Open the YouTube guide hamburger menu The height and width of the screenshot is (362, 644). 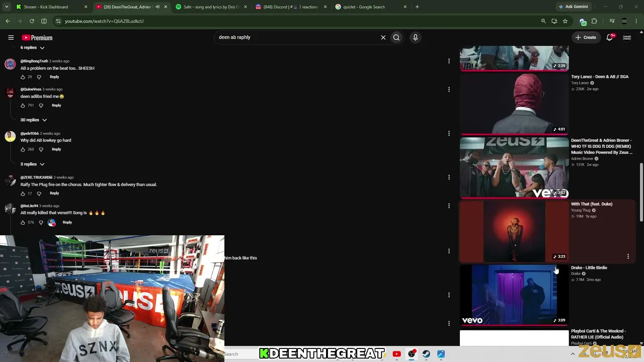pos(11,37)
